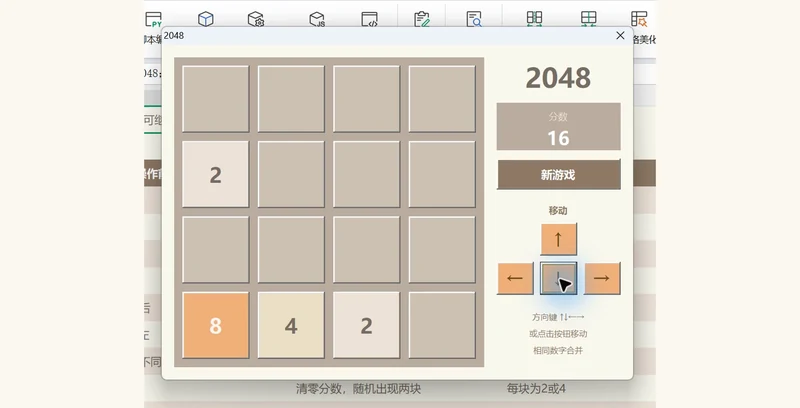Click the table column width icon

click(534, 18)
